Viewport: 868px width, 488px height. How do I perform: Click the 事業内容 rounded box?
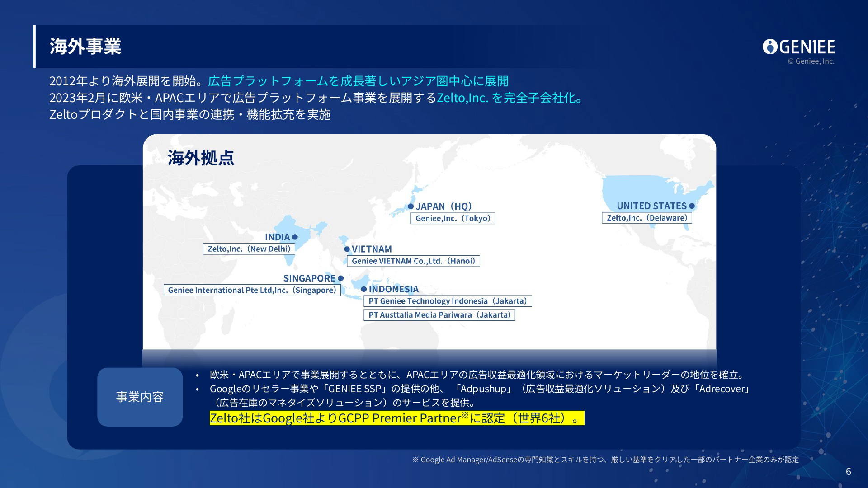click(x=140, y=397)
